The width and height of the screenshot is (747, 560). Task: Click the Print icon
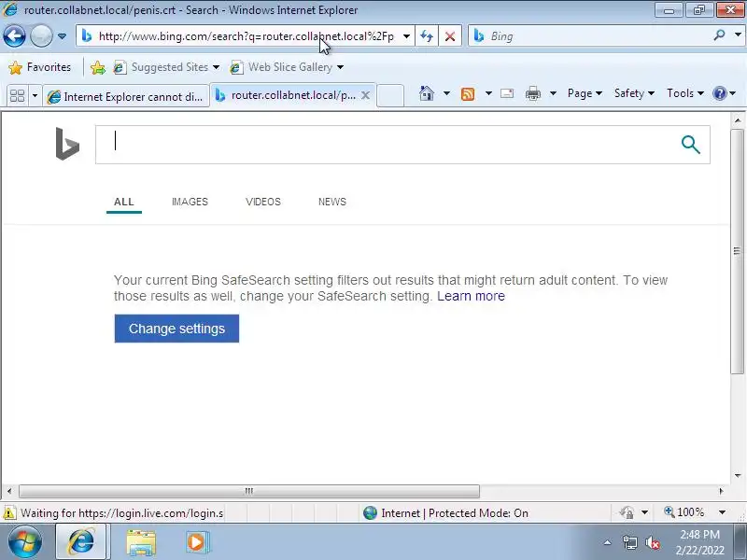[532, 94]
